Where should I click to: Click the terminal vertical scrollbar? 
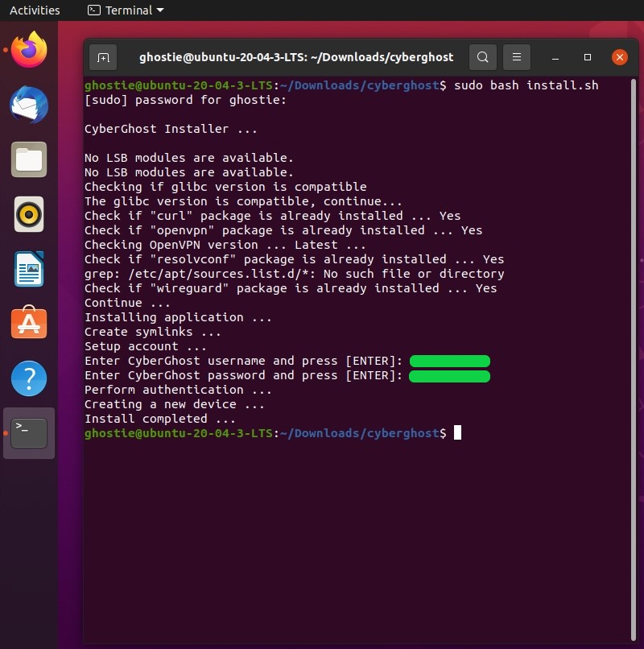click(634, 359)
